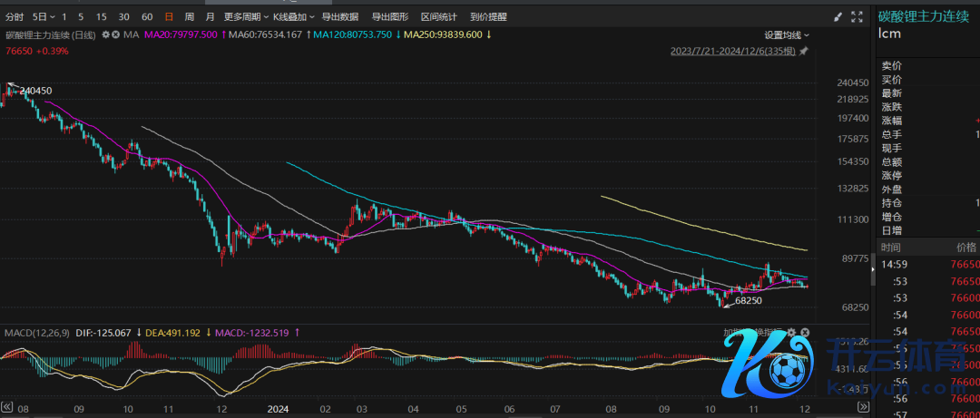Screen dimensions: 980x418
Task: Open 更多周期 more periods dropdown
Action: coord(244,17)
